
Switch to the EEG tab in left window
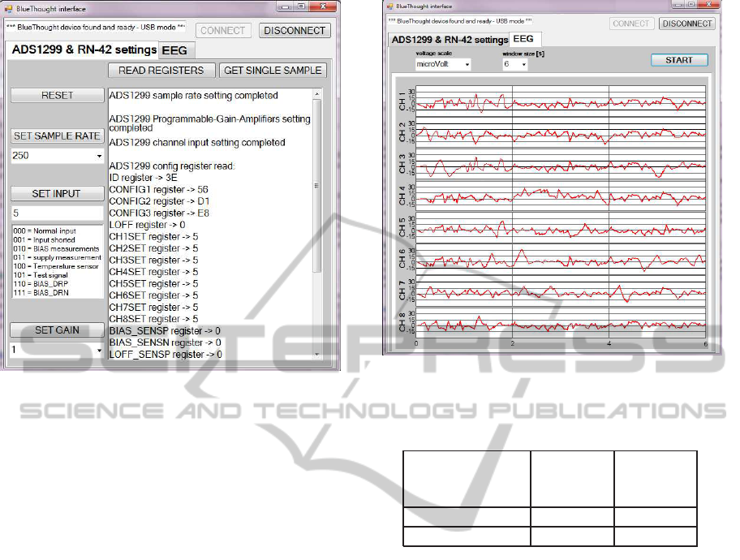174,50
